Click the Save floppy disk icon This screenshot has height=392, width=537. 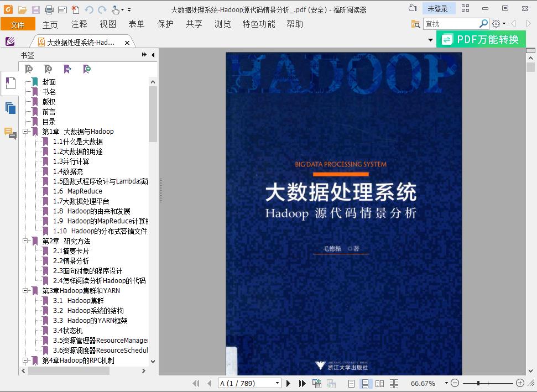[x=35, y=9]
